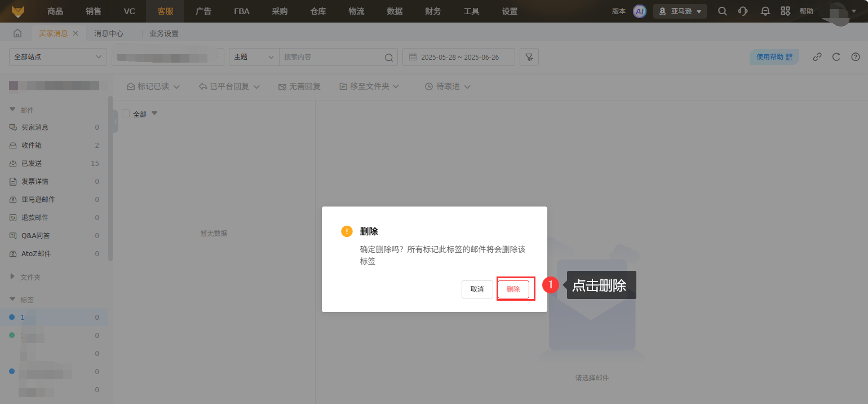Open the 移至文件夹 dropdown

click(x=369, y=86)
